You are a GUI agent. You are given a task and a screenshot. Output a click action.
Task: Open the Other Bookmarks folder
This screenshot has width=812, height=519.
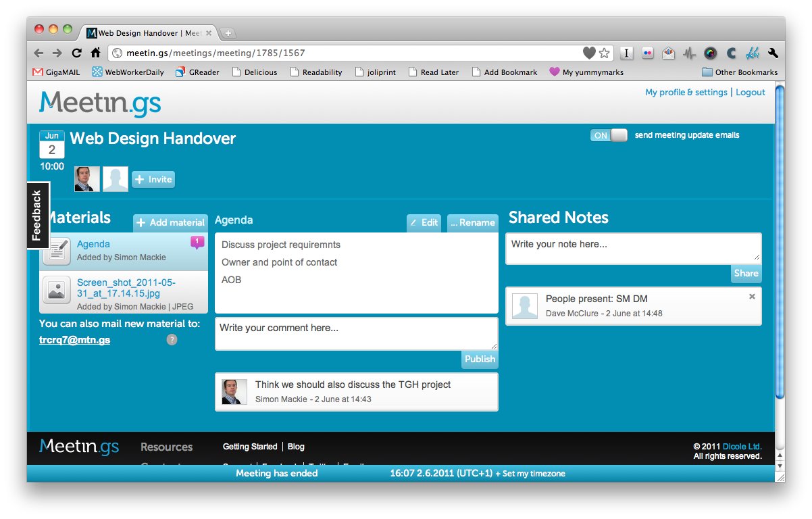[740, 72]
